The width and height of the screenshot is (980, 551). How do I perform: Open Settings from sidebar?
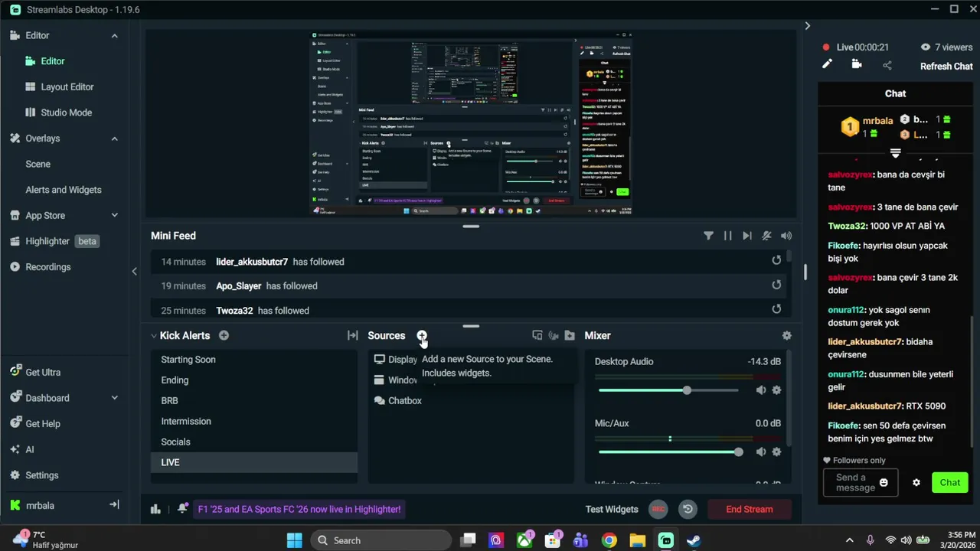tap(34, 475)
